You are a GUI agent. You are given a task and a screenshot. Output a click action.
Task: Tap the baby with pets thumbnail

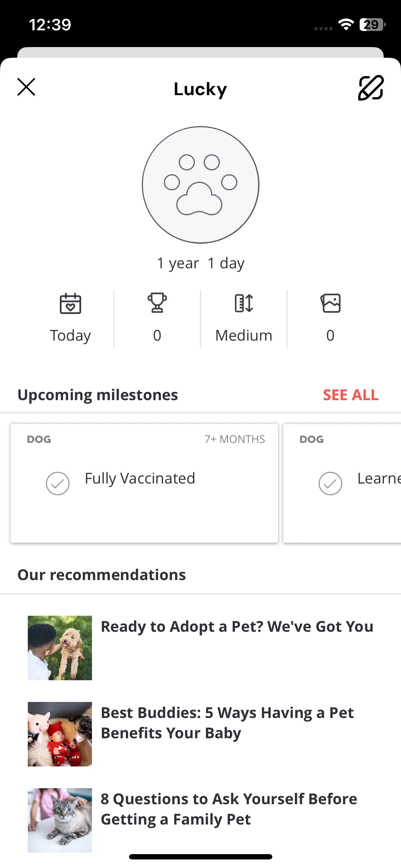pos(60,734)
